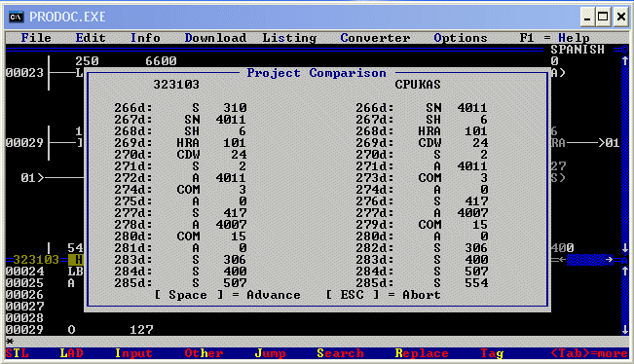634x364 pixels.
Task: Click the Project Comparison dialog title
Action: pos(317,73)
